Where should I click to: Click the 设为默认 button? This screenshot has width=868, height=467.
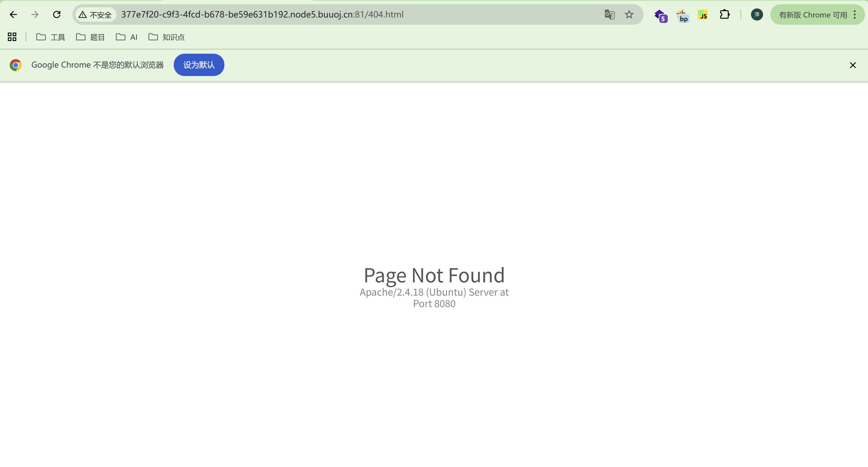(199, 65)
